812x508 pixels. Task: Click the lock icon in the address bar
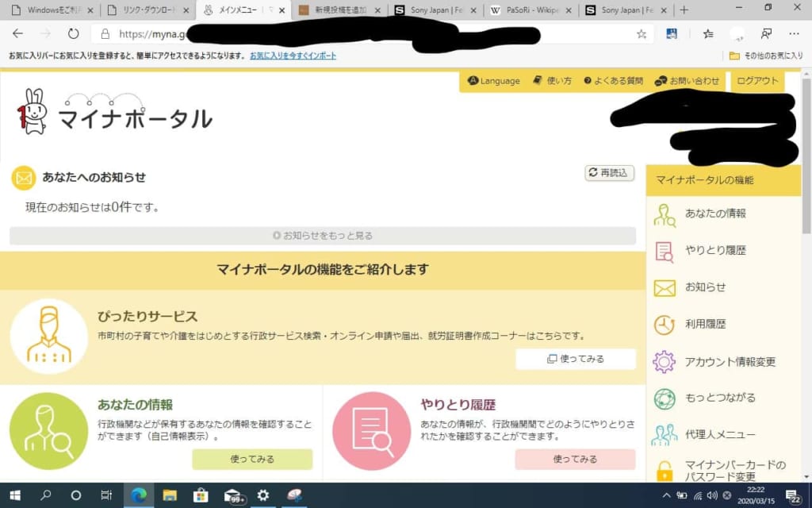105,34
